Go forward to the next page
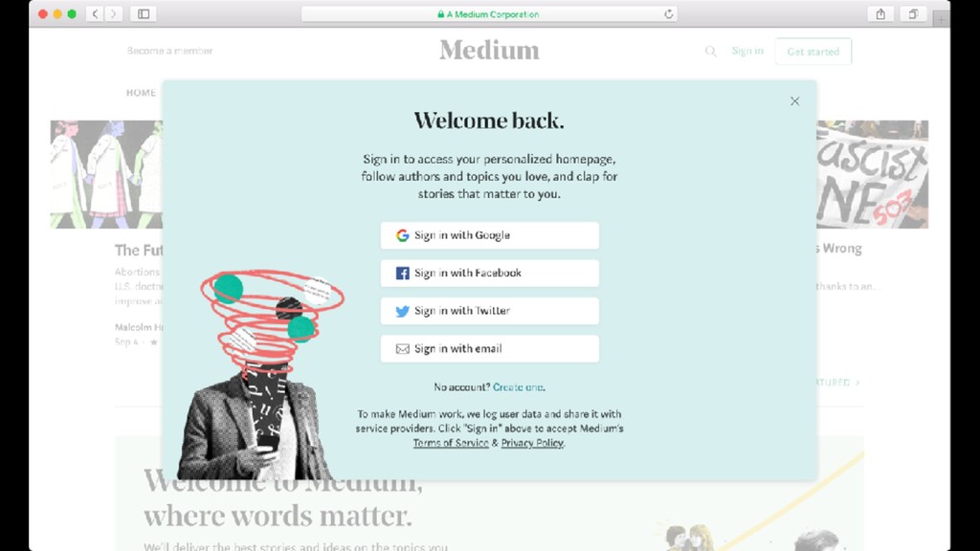Screen dimensions: 980x551 coord(114,13)
